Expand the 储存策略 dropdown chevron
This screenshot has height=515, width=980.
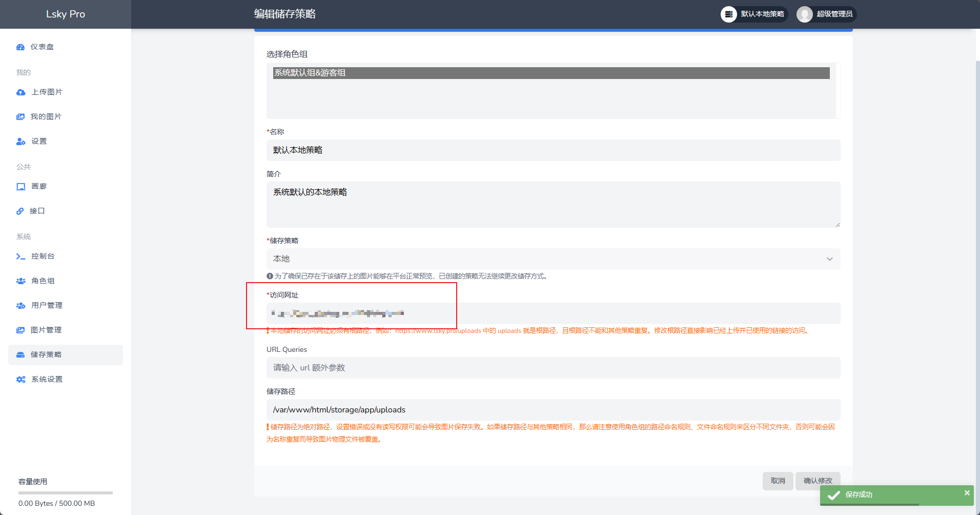pos(830,259)
